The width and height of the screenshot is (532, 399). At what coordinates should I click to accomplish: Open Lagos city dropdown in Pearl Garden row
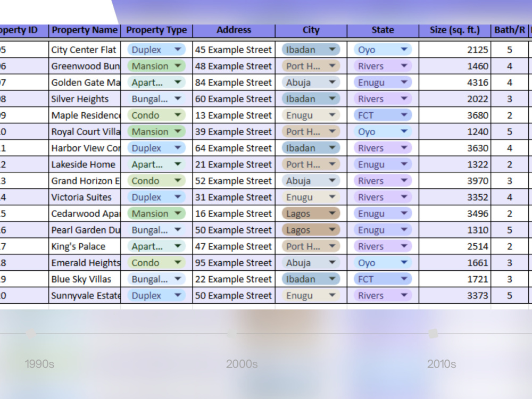coord(311,230)
